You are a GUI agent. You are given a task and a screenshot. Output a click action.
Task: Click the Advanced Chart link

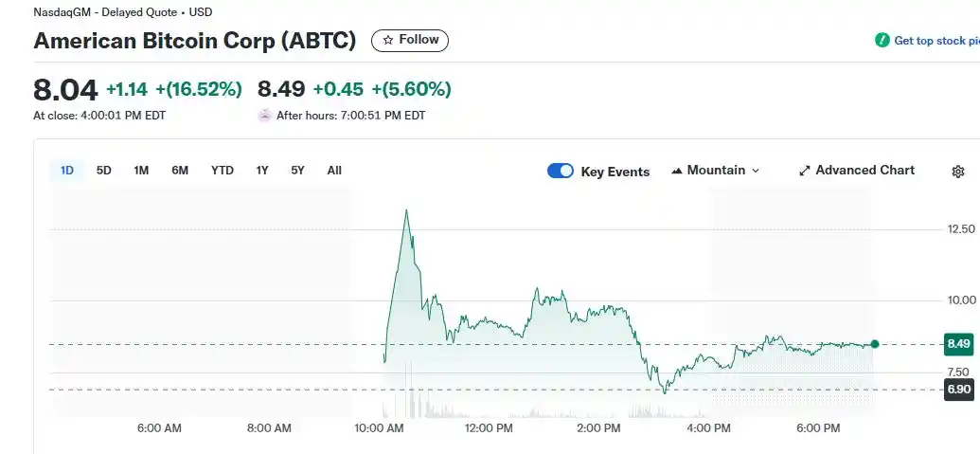tap(864, 171)
